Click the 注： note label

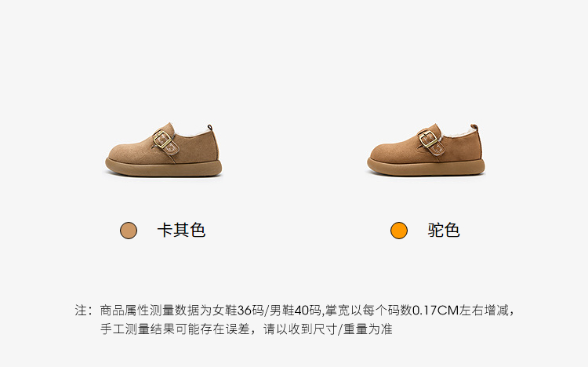point(84,311)
